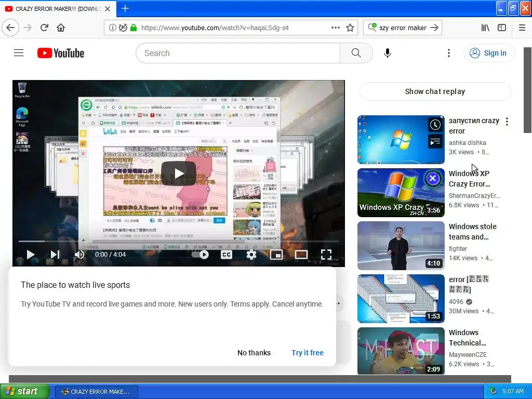The height and width of the screenshot is (399, 532).
Task: Switch to miniplayer mode
Action: coord(276,255)
